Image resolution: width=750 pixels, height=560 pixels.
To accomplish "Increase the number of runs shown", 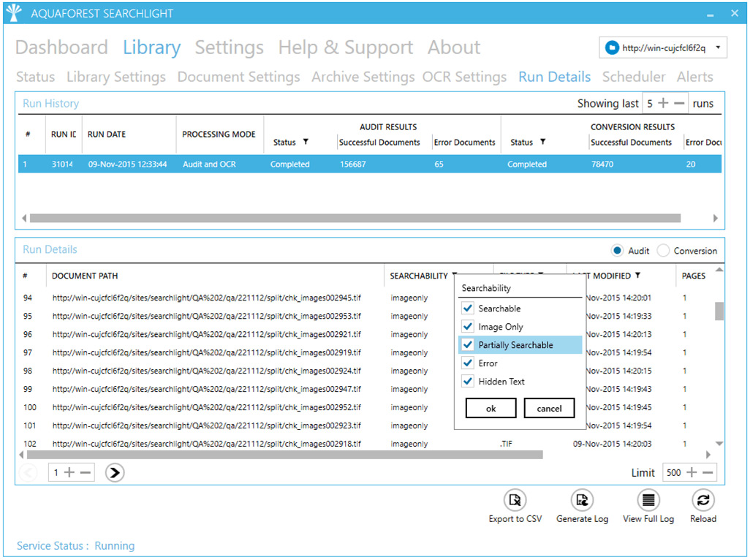I will [664, 103].
